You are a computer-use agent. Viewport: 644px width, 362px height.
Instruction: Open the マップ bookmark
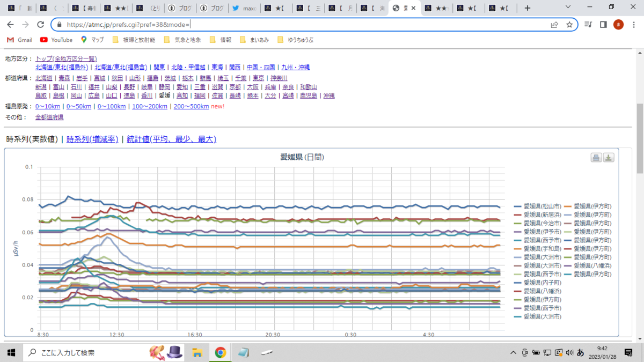pyautogui.click(x=92, y=40)
